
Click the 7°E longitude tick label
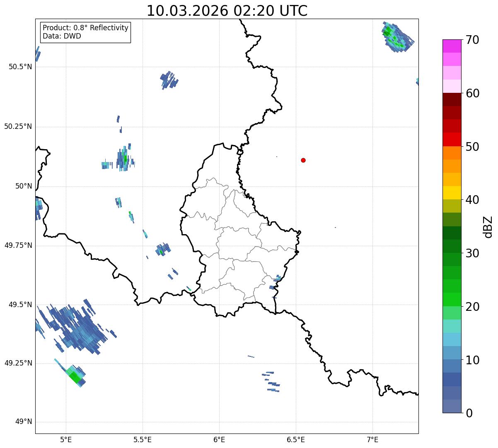pyautogui.click(x=372, y=439)
